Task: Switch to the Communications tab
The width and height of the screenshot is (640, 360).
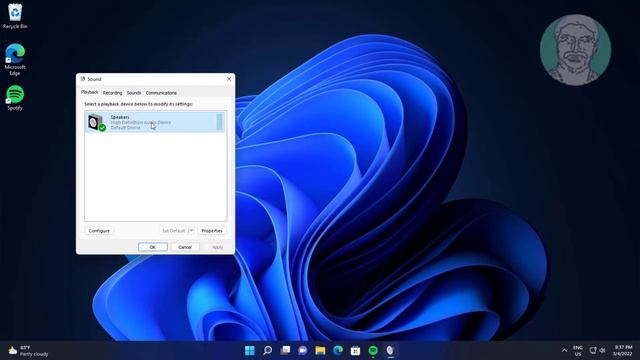Action: (161, 93)
